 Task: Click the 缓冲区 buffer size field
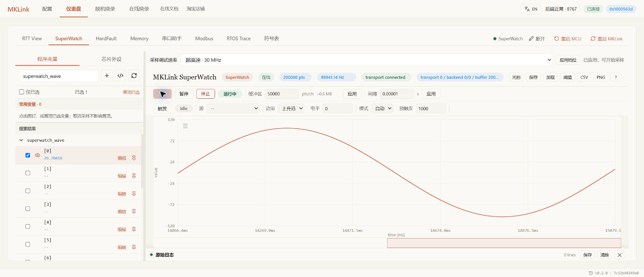pyautogui.click(x=281, y=94)
